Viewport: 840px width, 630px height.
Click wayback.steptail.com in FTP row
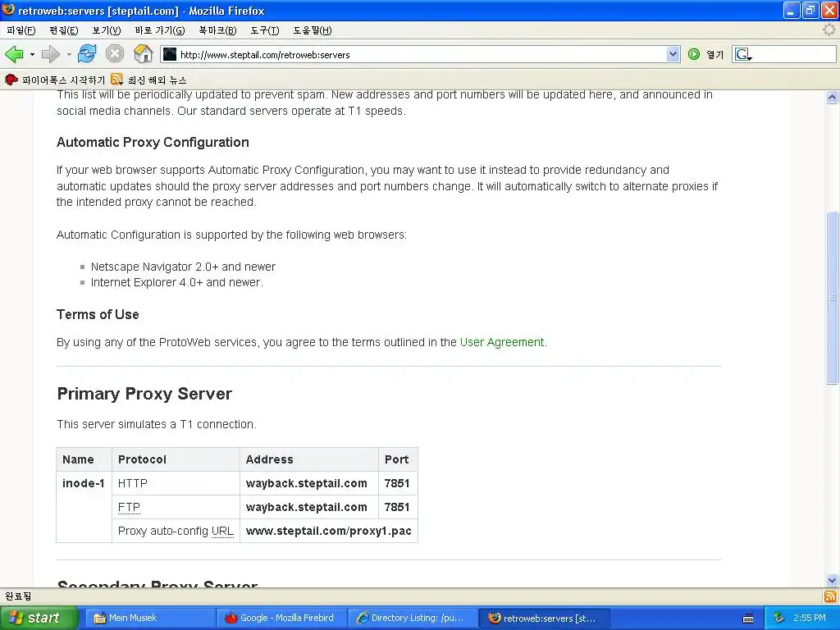point(307,507)
